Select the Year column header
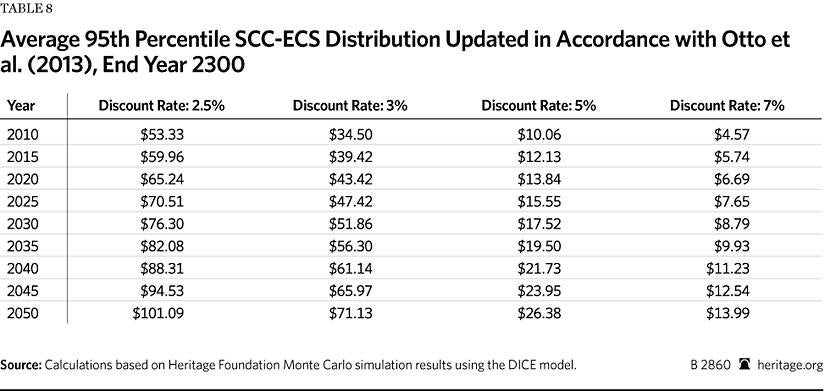The height and width of the screenshot is (391, 825). [x=21, y=106]
